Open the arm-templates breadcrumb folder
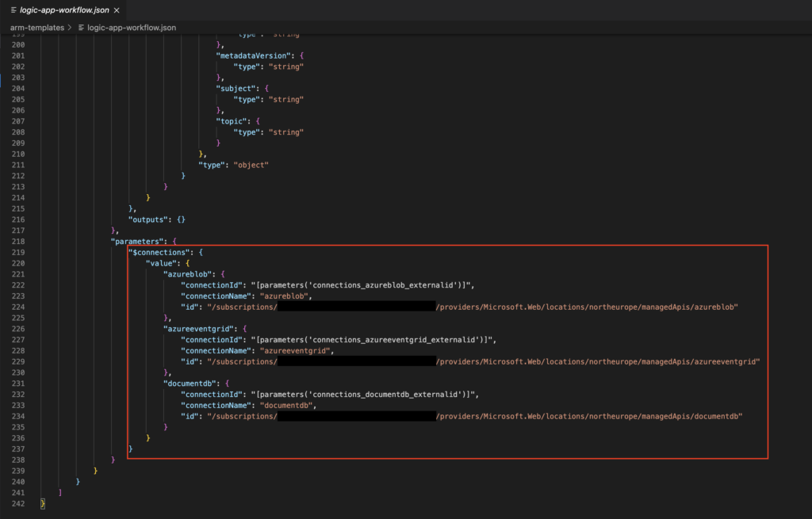812x519 pixels. 37,28
